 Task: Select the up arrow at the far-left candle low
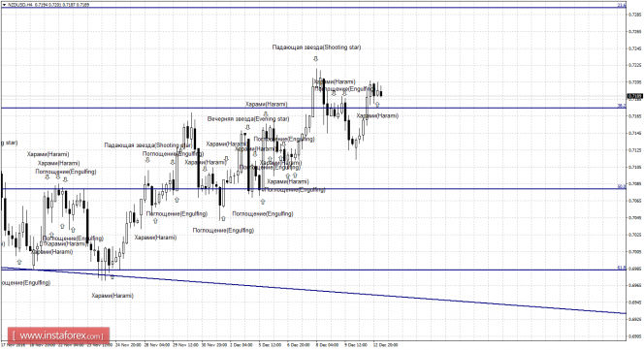[18, 262]
